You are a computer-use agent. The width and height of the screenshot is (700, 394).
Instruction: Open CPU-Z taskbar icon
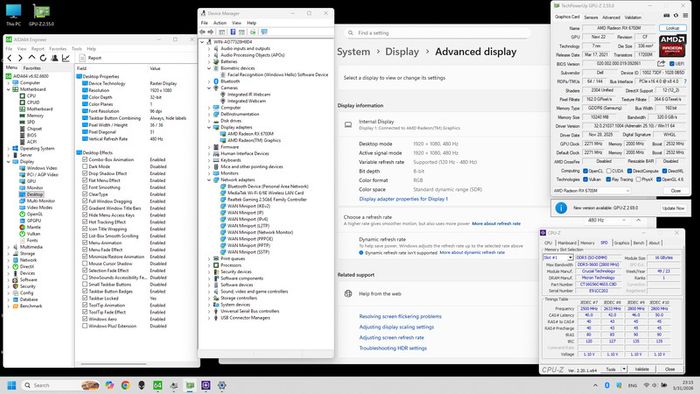(206, 385)
